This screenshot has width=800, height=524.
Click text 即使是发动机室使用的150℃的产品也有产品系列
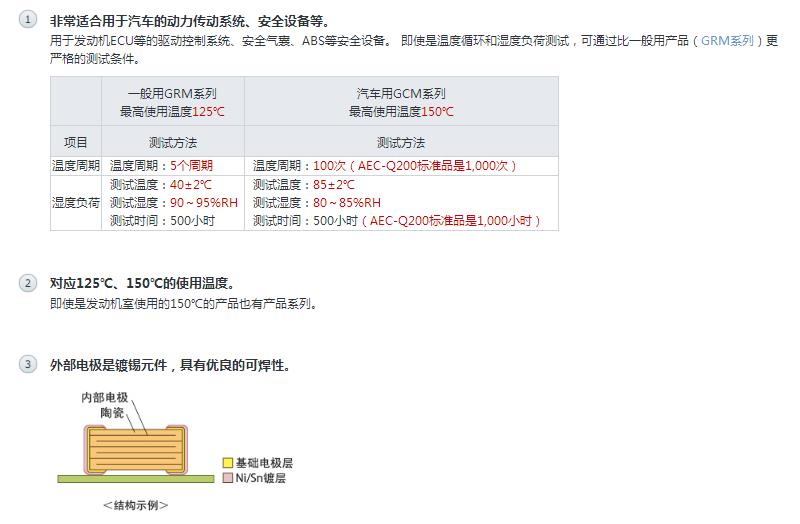tap(184, 304)
